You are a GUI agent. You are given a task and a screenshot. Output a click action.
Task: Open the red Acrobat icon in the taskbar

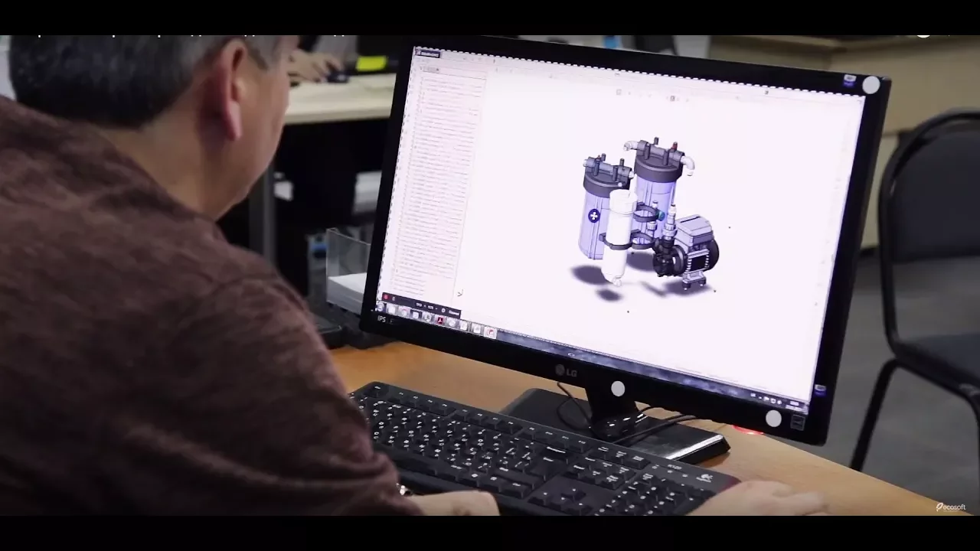coord(440,321)
